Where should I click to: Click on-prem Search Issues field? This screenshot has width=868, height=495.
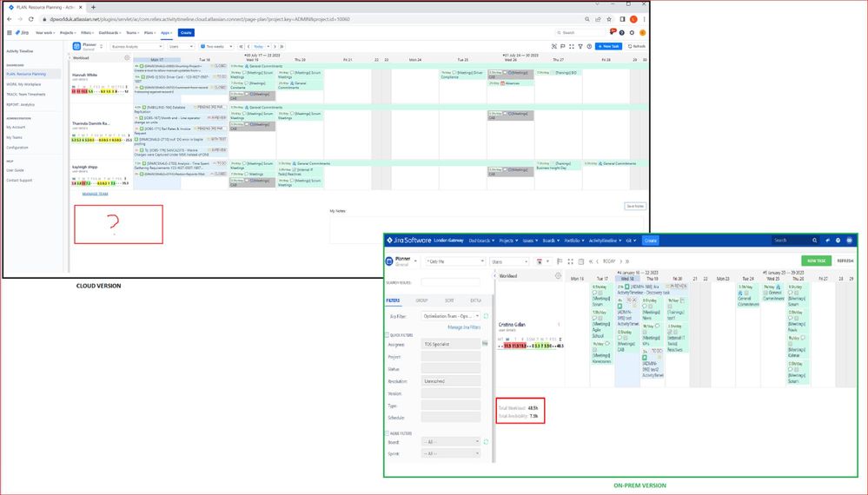[x=451, y=282]
